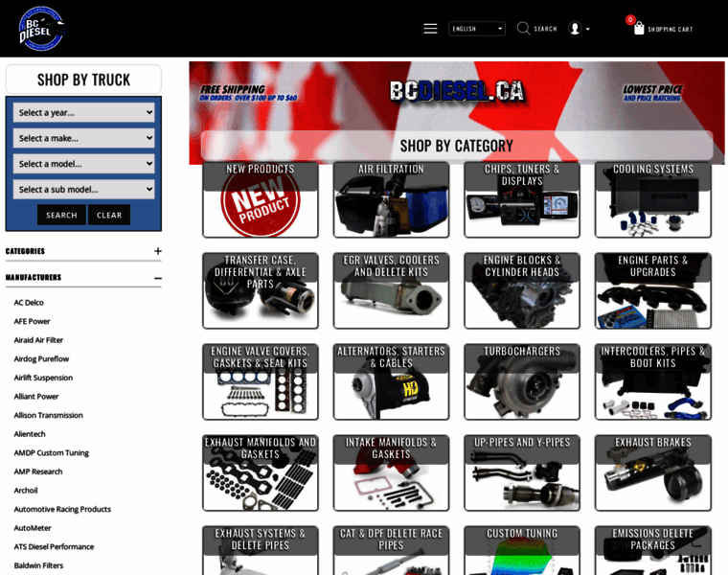Open Engine Parts & Upgrades tile

pyautogui.click(x=652, y=290)
